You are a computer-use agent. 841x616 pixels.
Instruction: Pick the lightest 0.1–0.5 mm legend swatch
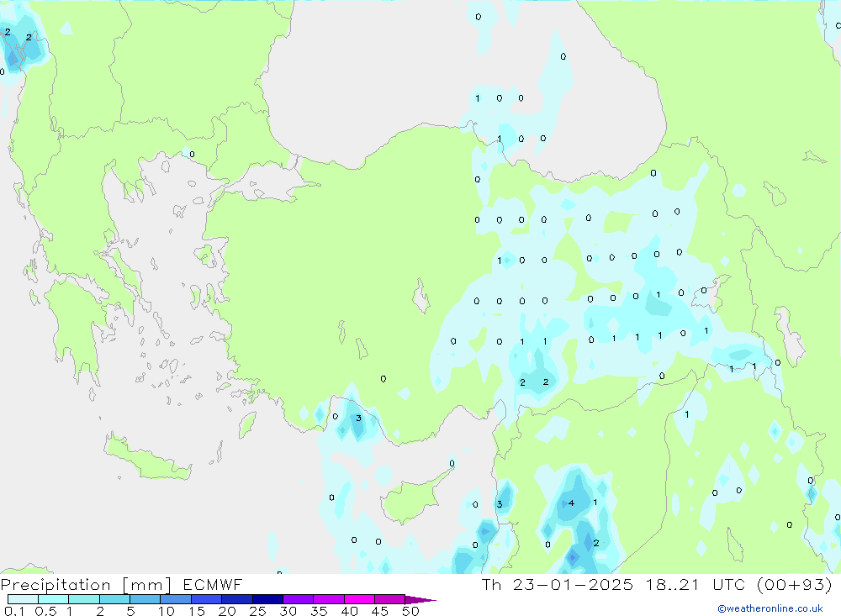tap(23, 599)
